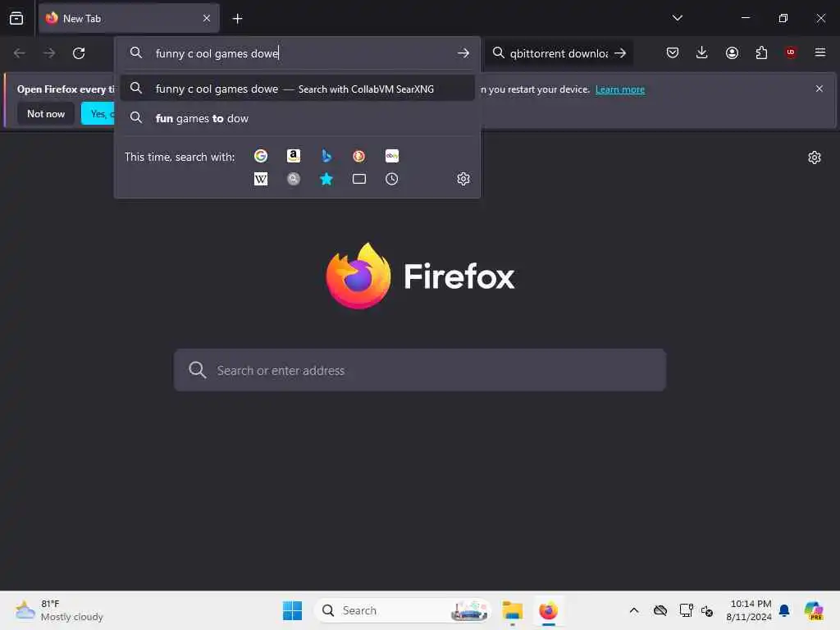
Task: Show hidden system tray icons
Action: [x=634, y=610]
